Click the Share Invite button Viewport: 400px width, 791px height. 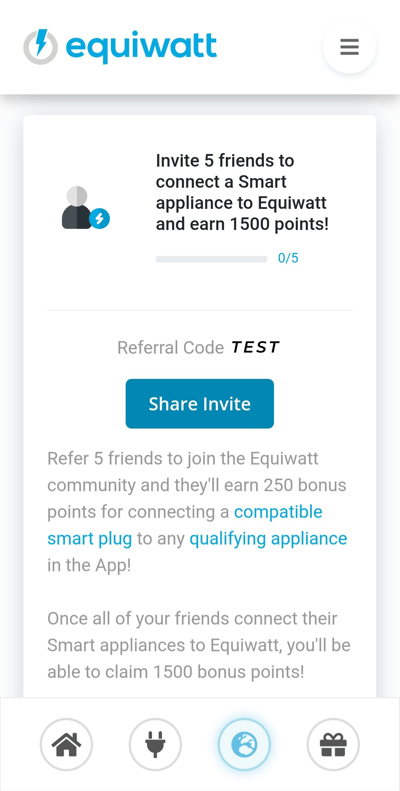coord(200,404)
